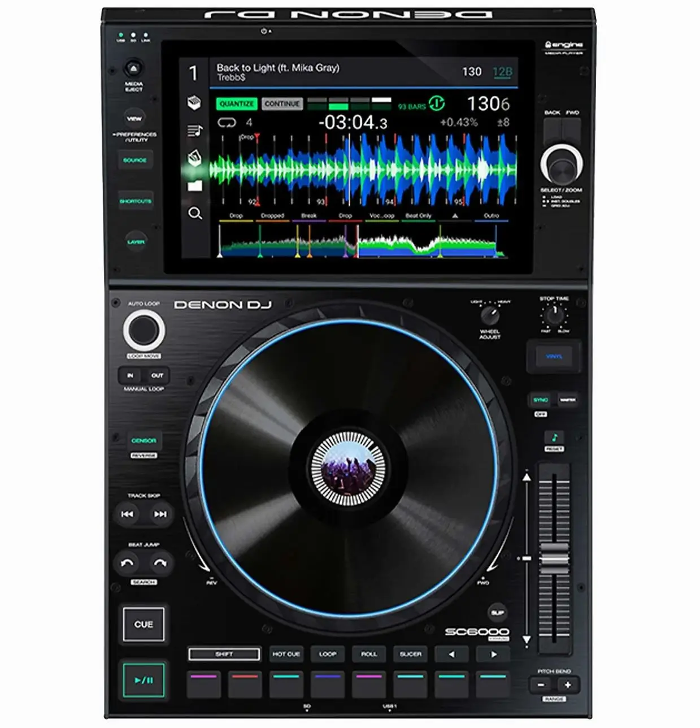Set loop IN point button
The image size is (700, 728).
coord(131,376)
